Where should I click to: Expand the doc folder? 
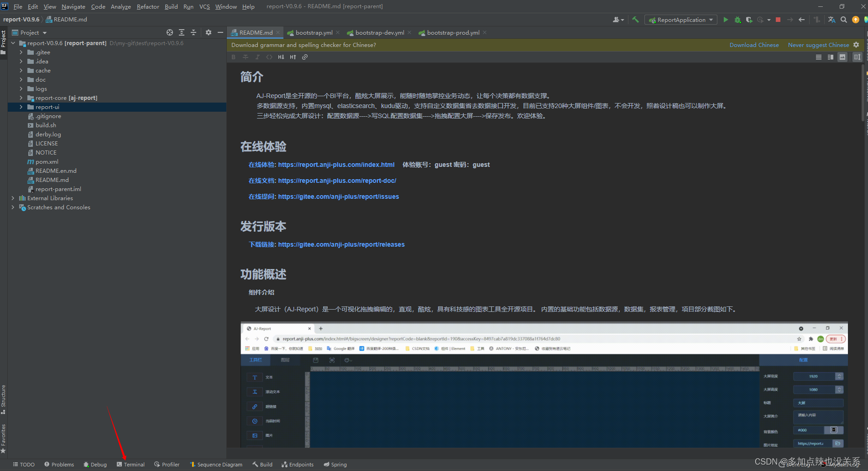(21, 79)
